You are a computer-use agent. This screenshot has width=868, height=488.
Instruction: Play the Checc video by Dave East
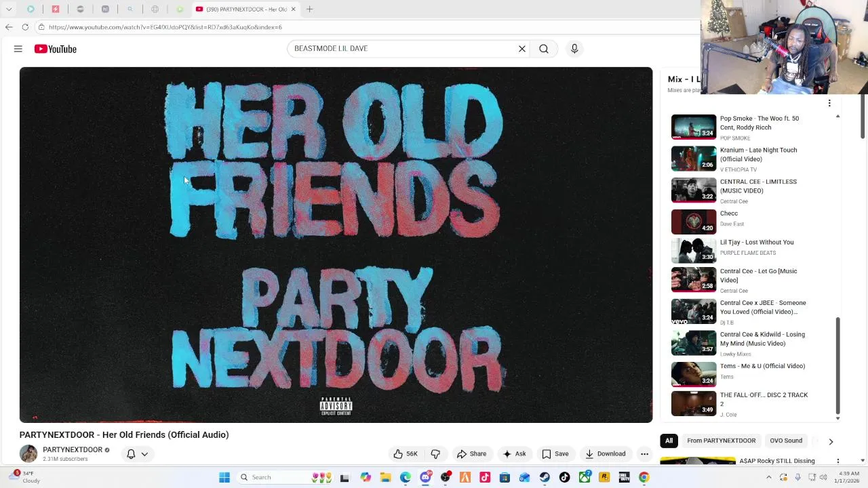point(694,222)
